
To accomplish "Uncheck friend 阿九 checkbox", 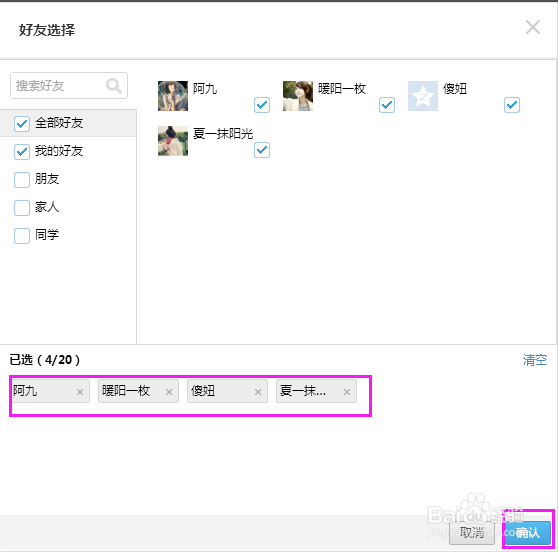I will (x=262, y=105).
